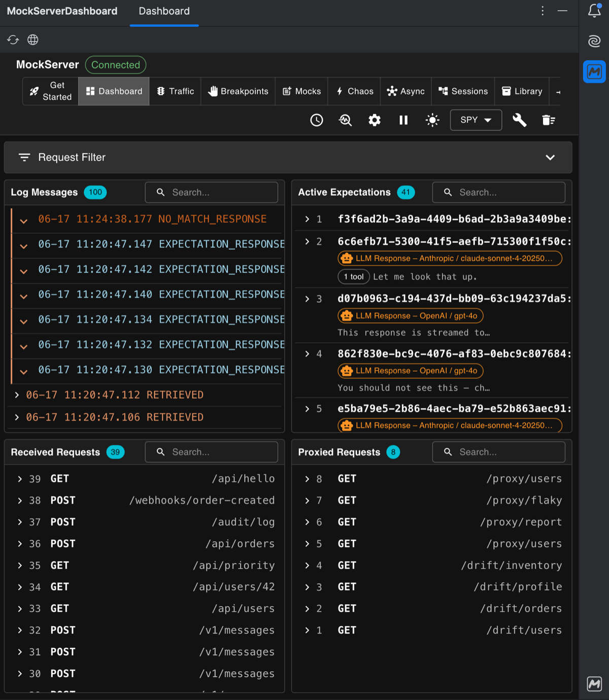Screen dimensions: 609x700
Task: Expand active expectation 1 f3f6ad2b
Action: pos(307,219)
